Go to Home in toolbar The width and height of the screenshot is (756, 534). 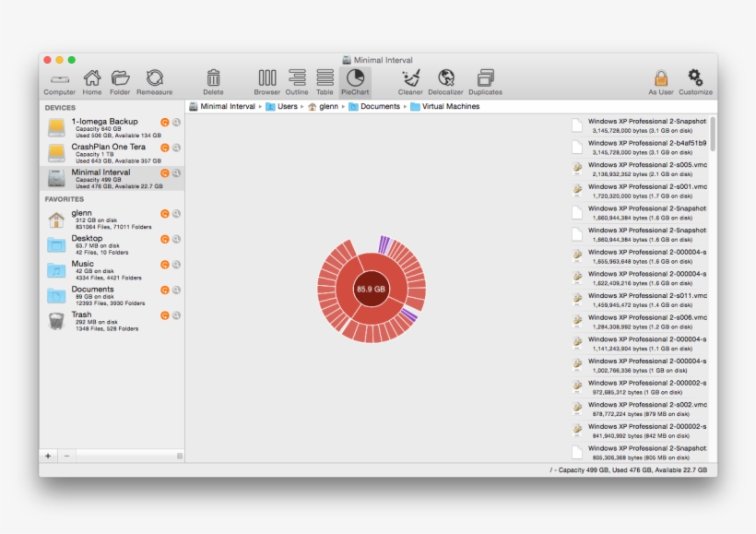[x=91, y=82]
